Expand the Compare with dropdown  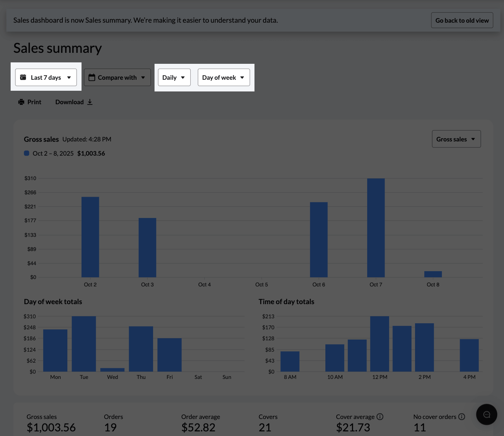[117, 77]
